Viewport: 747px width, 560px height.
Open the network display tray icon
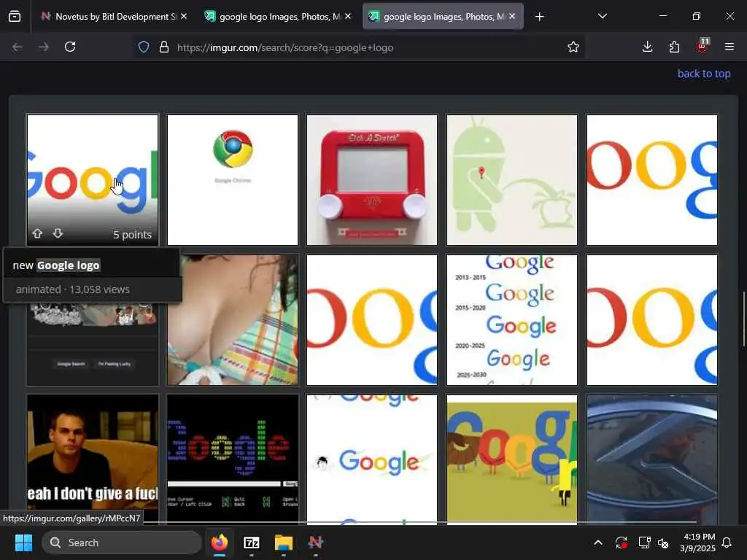[644, 542]
